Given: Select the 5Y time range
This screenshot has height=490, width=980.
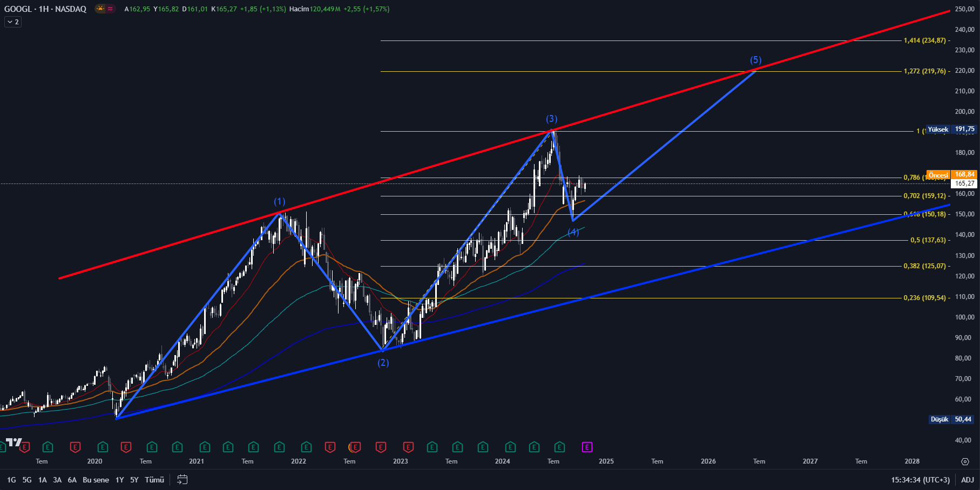Looking at the screenshot, I should [x=134, y=480].
